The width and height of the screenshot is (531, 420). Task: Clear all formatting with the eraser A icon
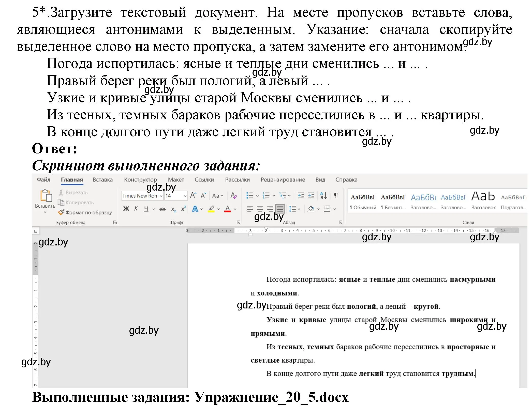click(x=234, y=195)
